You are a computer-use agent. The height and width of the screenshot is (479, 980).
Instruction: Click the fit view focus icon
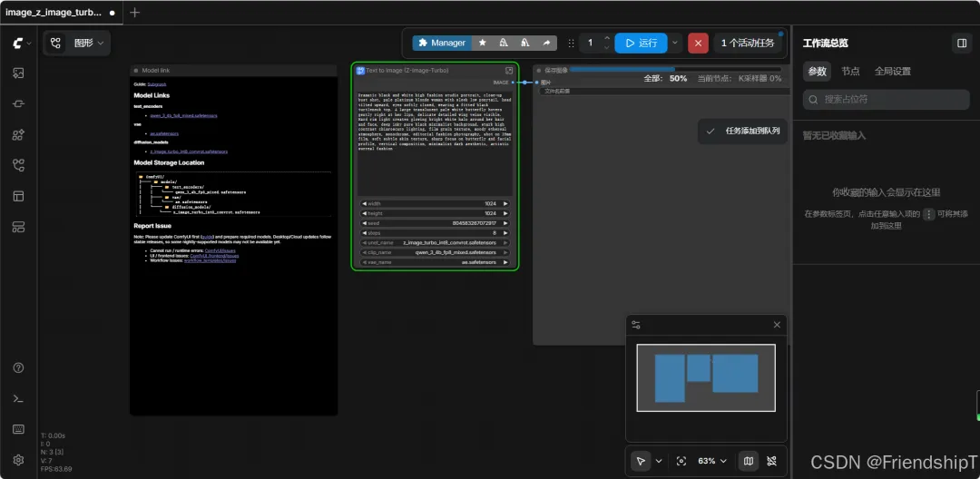(681, 461)
